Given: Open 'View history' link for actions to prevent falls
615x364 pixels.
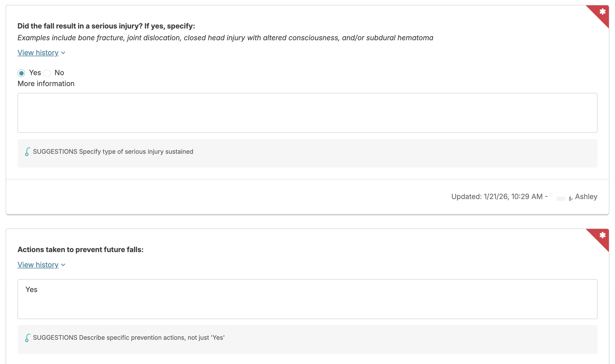Looking at the screenshot, I should click(38, 265).
